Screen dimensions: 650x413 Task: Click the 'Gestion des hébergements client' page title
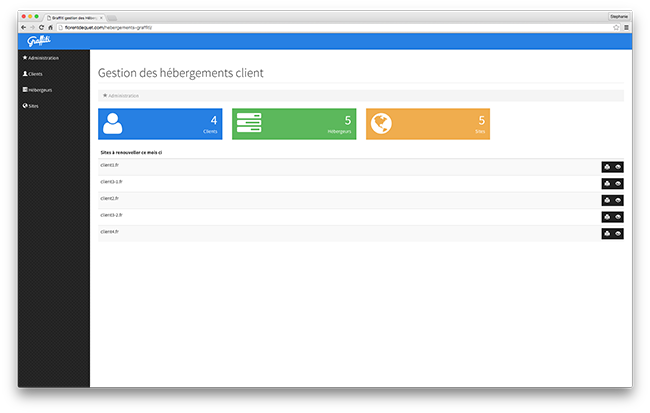click(181, 73)
